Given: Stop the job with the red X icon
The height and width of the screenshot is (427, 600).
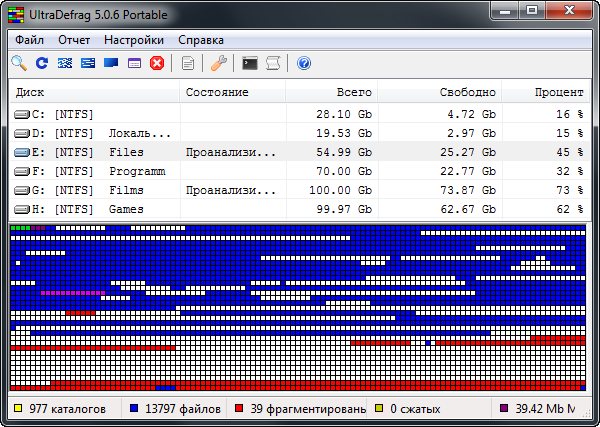Looking at the screenshot, I should pos(157,63).
